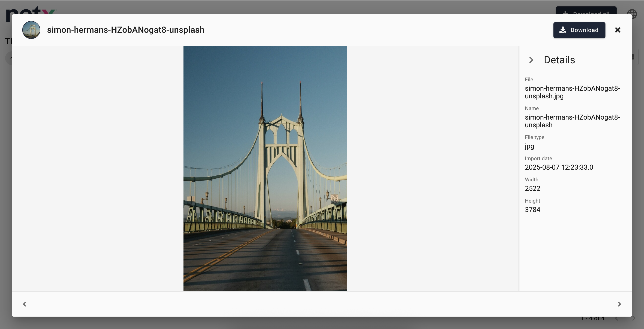Click the background pagination previous-page arrow
Screen dimensions: 644x329
(x=617, y=319)
